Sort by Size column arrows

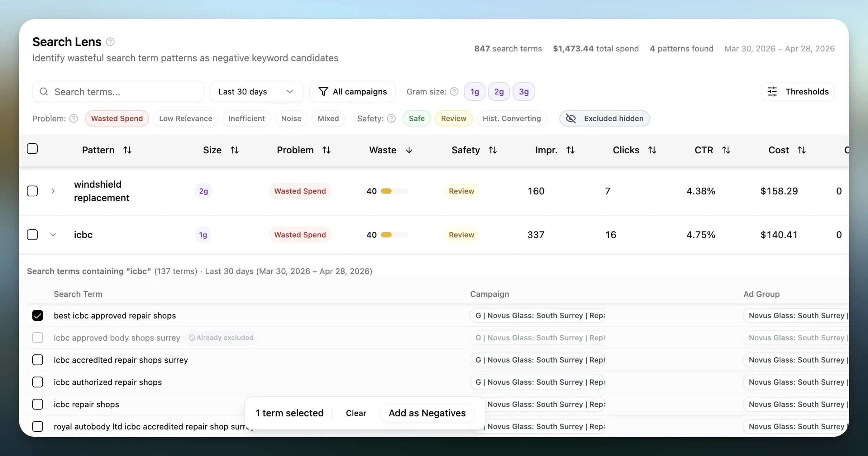[x=235, y=150]
